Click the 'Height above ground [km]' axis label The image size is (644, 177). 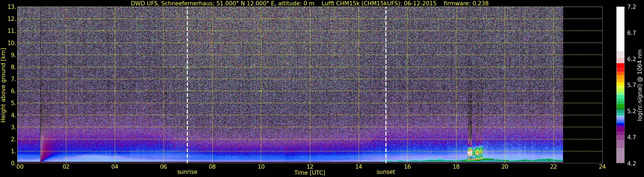pos(3,85)
